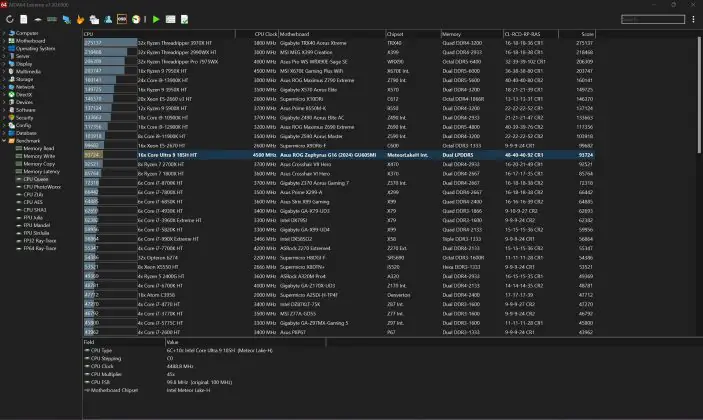Click the Memory Latency benchmark icon
Screen dimensions: 703x420
(x=19, y=171)
